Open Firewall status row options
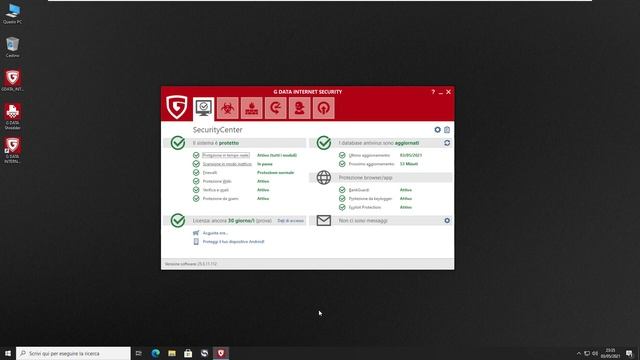This screenshot has width=640, height=360. pyautogui.click(x=210, y=173)
